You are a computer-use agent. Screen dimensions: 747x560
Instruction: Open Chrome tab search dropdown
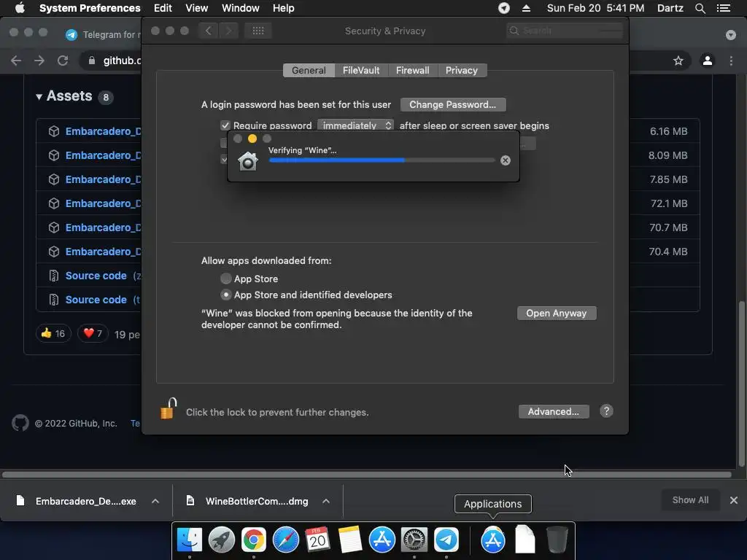[731, 35]
